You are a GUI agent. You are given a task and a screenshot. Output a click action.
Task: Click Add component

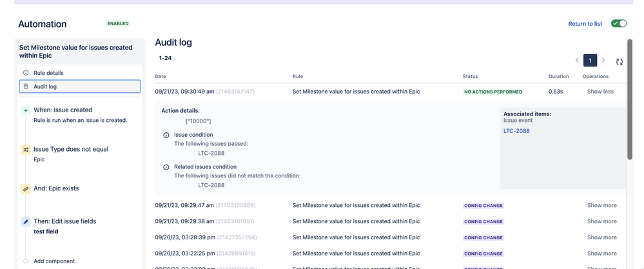point(54,261)
